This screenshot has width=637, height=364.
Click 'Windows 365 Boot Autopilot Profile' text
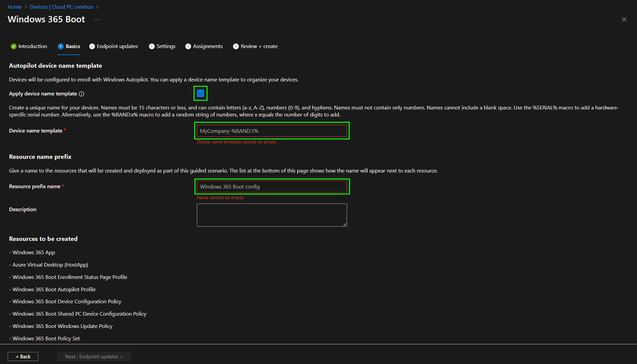point(52,290)
